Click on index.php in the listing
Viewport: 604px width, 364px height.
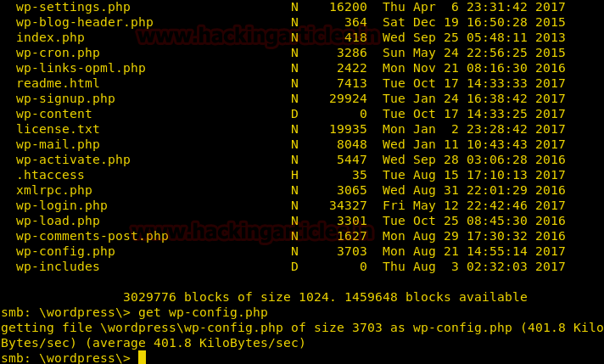coord(50,37)
